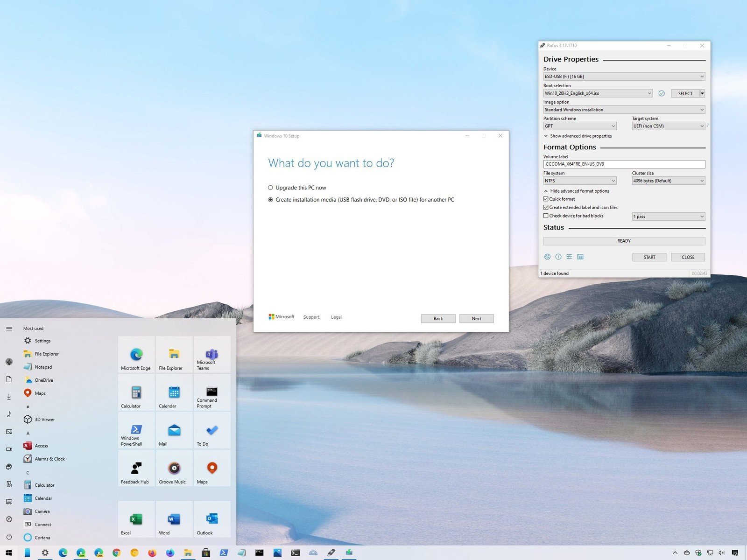Image resolution: width=747 pixels, height=560 pixels.
Task: Open Rufus settings sliders icon
Action: [569, 257]
